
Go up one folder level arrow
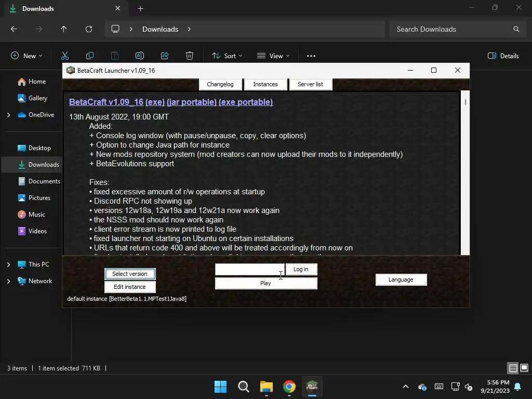[64, 29]
